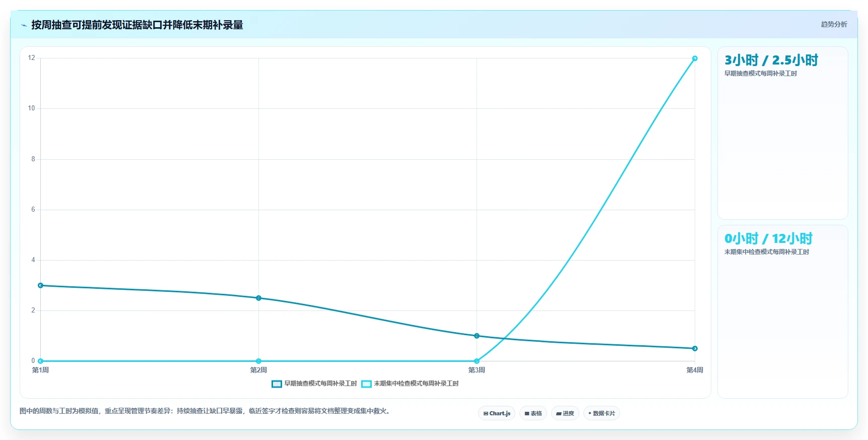Click the 趋势分析 badge in the header
The image size is (868, 440).
pos(834,24)
